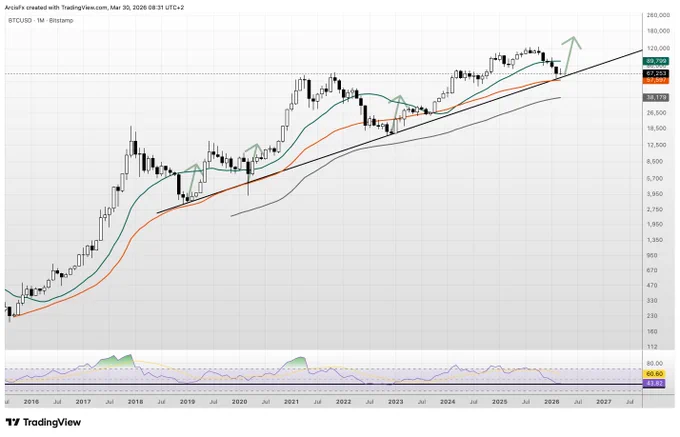Viewport: 680px width, 437px height.
Task: Click the 950 price axis tick
Action: click(652, 255)
